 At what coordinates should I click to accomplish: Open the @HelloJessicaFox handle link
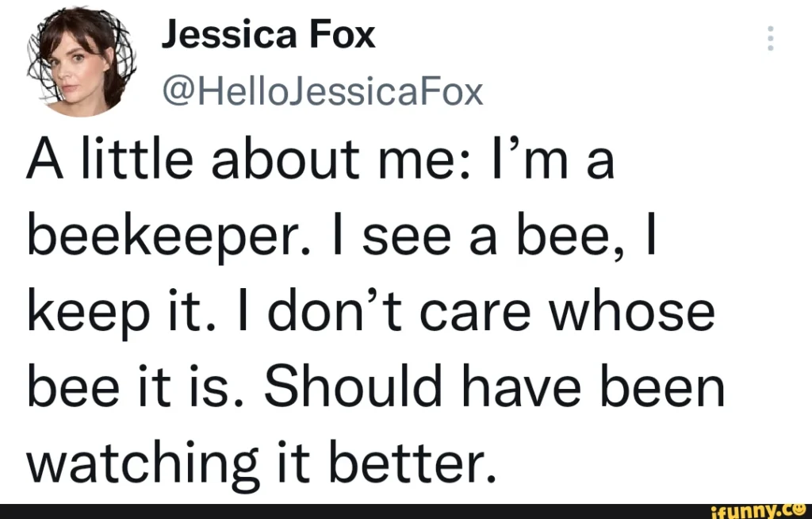323,92
